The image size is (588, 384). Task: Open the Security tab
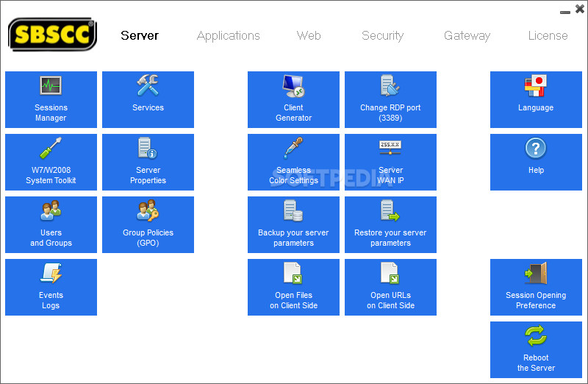tap(382, 36)
